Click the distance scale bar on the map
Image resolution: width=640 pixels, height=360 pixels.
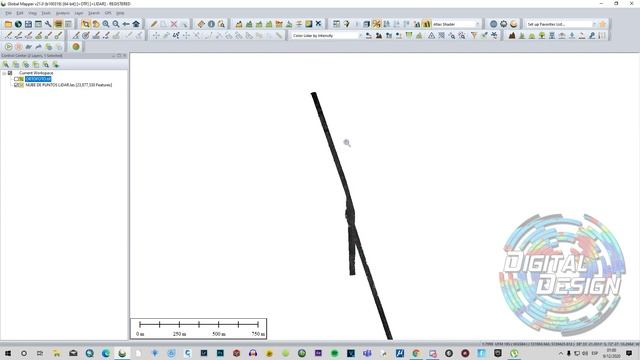pos(199,329)
